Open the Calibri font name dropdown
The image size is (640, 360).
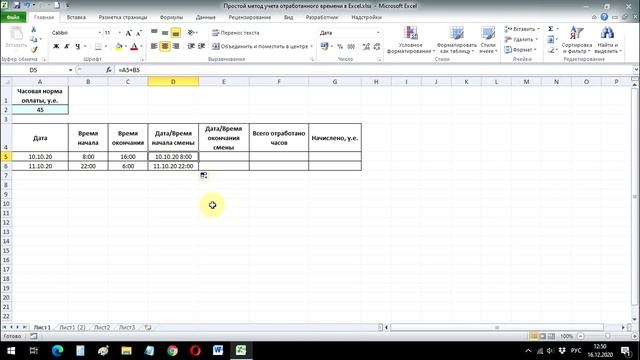[x=99, y=33]
